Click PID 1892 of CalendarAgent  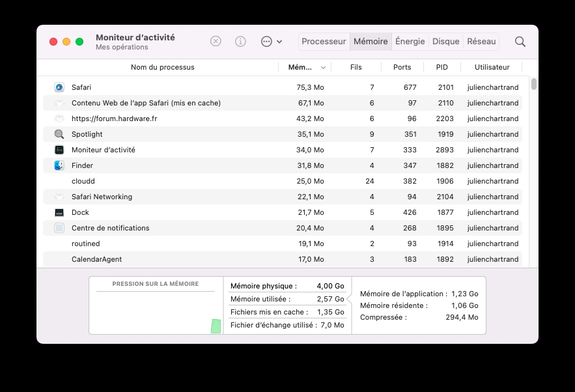click(445, 259)
